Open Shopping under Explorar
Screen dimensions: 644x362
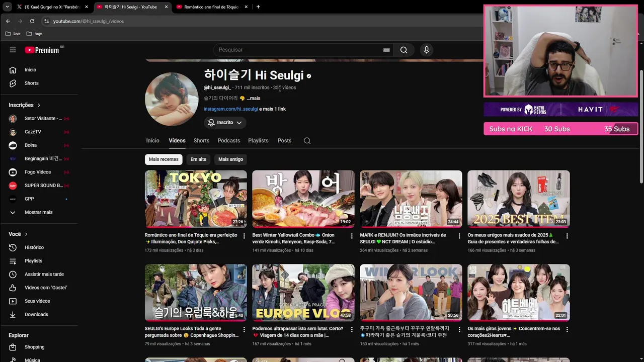[39, 347]
